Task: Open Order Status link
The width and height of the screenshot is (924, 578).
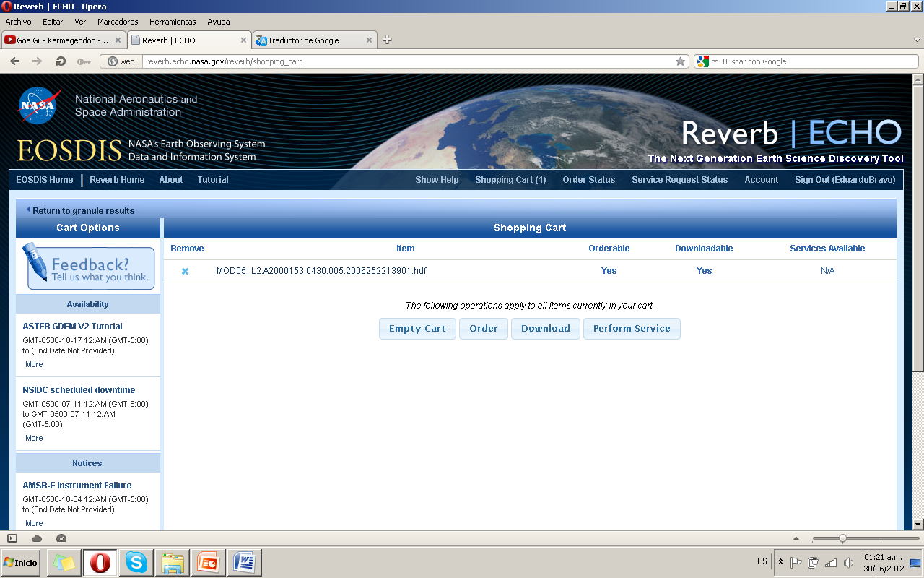Action: pyautogui.click(x=589, y=180)
